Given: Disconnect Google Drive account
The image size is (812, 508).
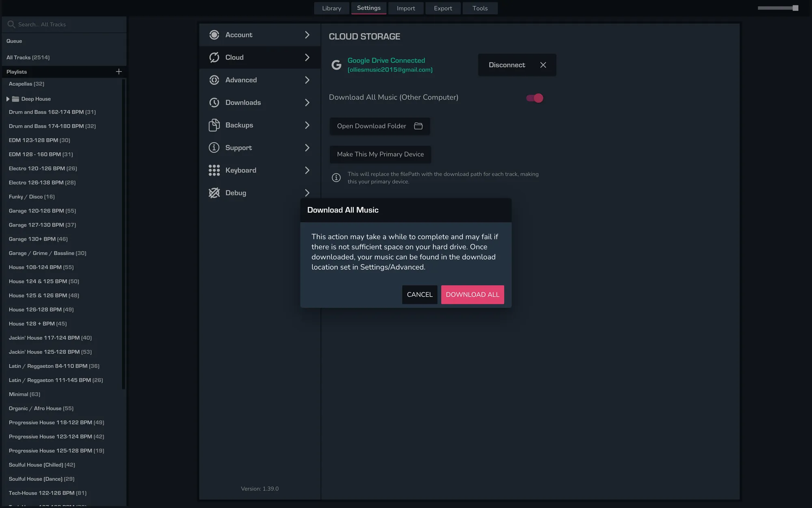Looking at the screenshot, I should pos(517,65).
